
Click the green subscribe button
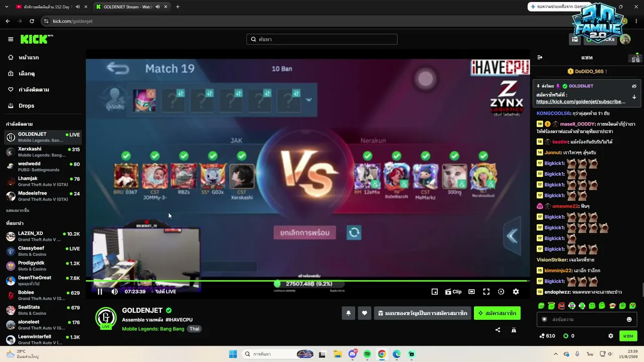497,313
